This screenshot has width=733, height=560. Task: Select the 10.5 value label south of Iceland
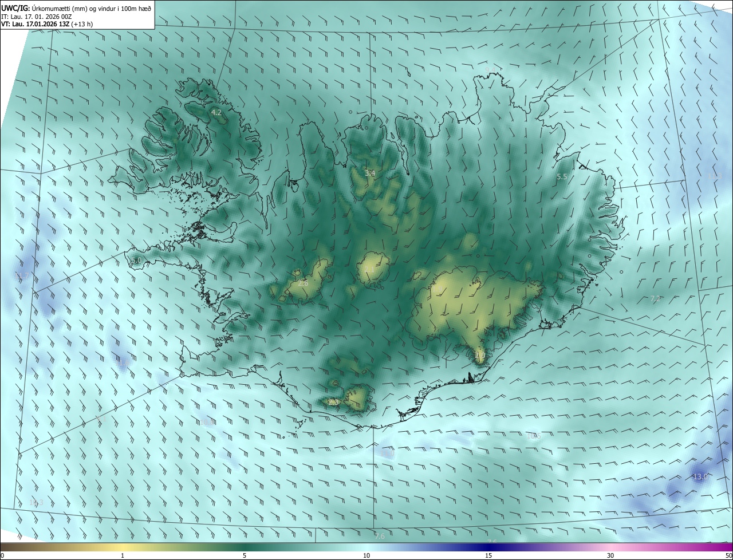tap(534, 436)
